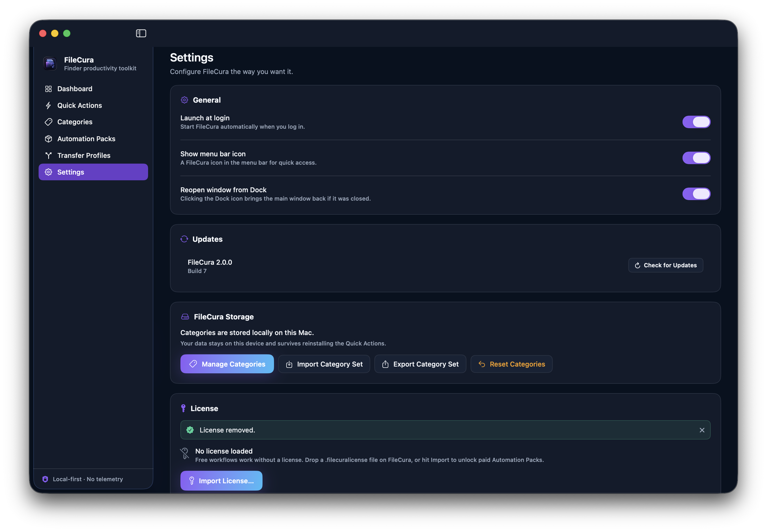Click Import License… button
Image resolution: width=767 pixels, height=532 pixels.
point(221,481)
